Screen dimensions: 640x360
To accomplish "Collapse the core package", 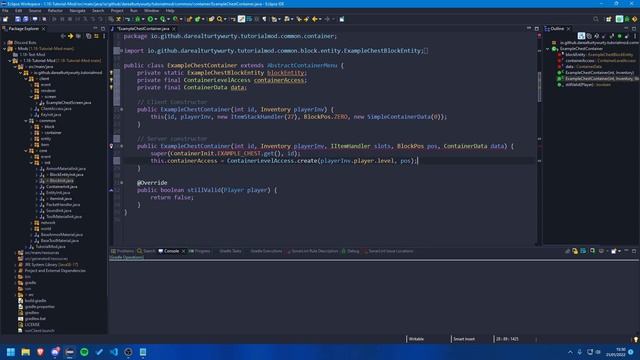I will [26, 151].
